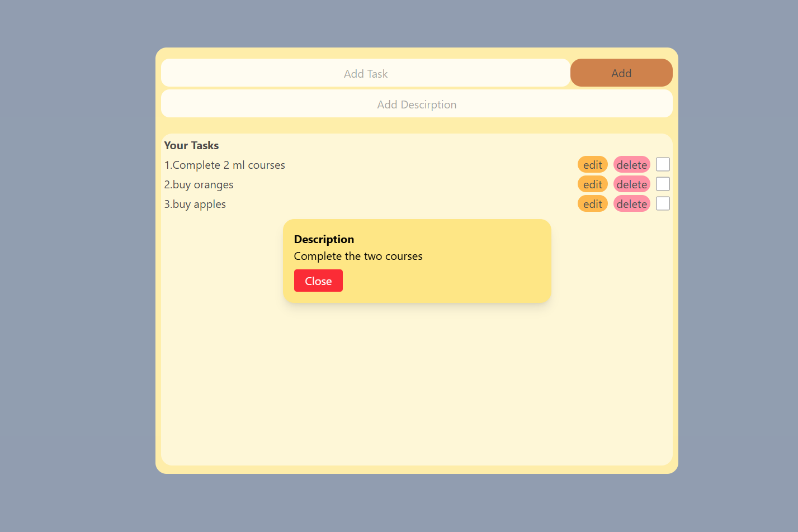The image size is (798, 532).
Task: Click the 'Description' popup title
Action: (324, 239)
